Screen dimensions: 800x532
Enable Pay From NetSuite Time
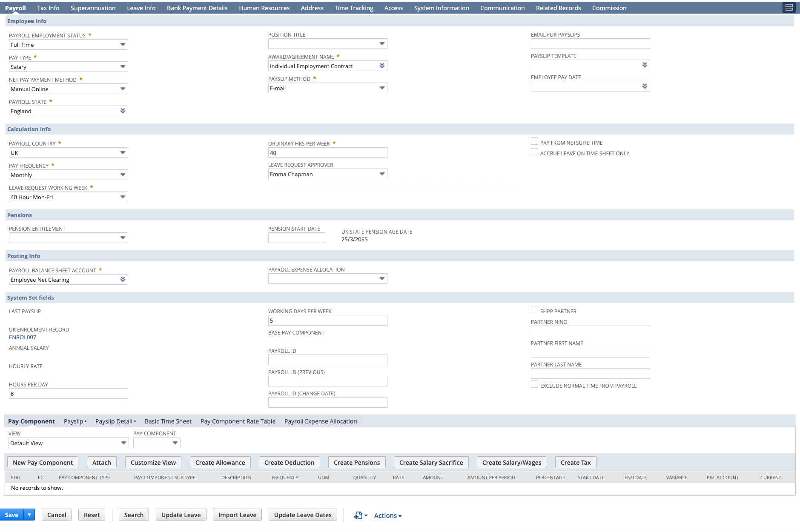(535, 141)
